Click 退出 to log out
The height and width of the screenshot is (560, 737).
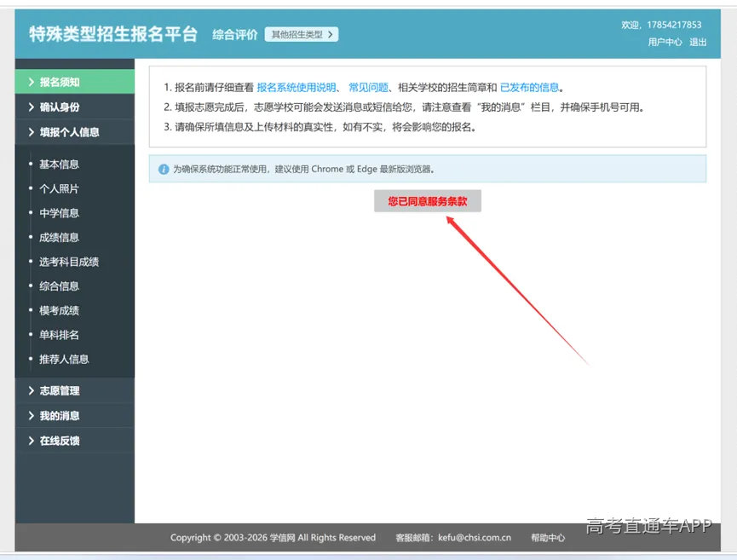pyautogui.click(x=698, y=43)
